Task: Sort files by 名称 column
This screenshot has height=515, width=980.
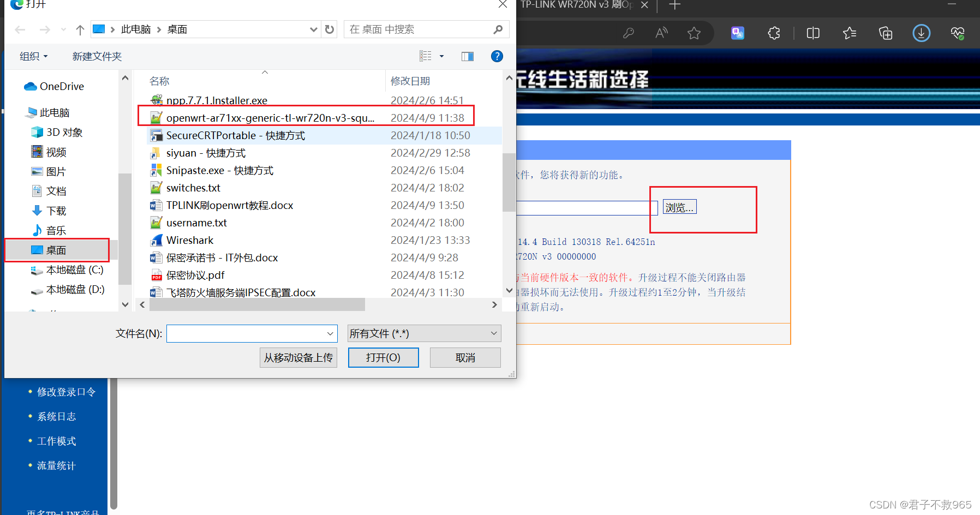Action: [159, 81]
